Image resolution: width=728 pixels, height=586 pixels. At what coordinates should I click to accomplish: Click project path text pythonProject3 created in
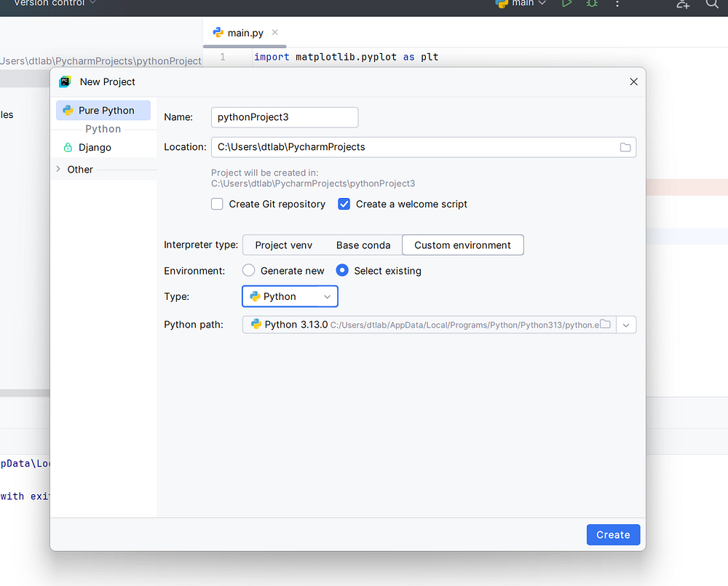pyautogui.click(x=313, y=183)
